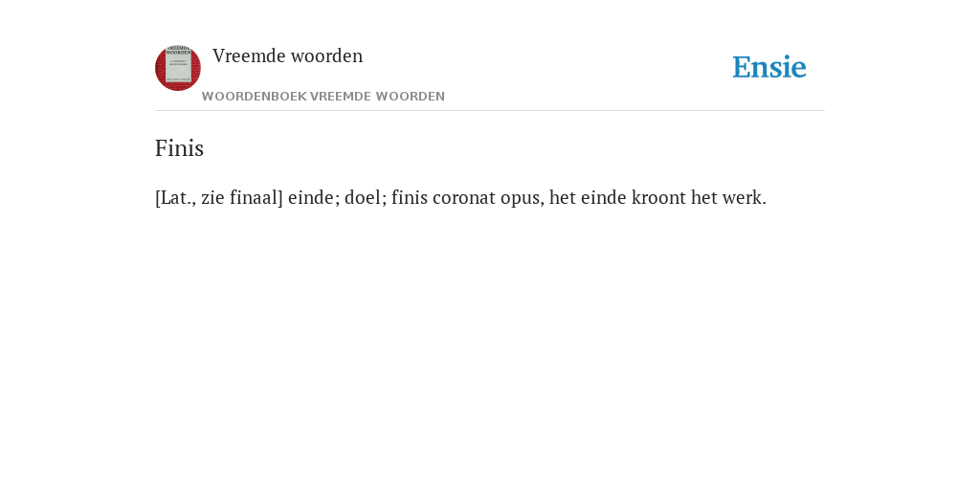Click the '[Lat.,' abbreviation in the definition
The image size is (980, 490).
click(x=175, y=197)
